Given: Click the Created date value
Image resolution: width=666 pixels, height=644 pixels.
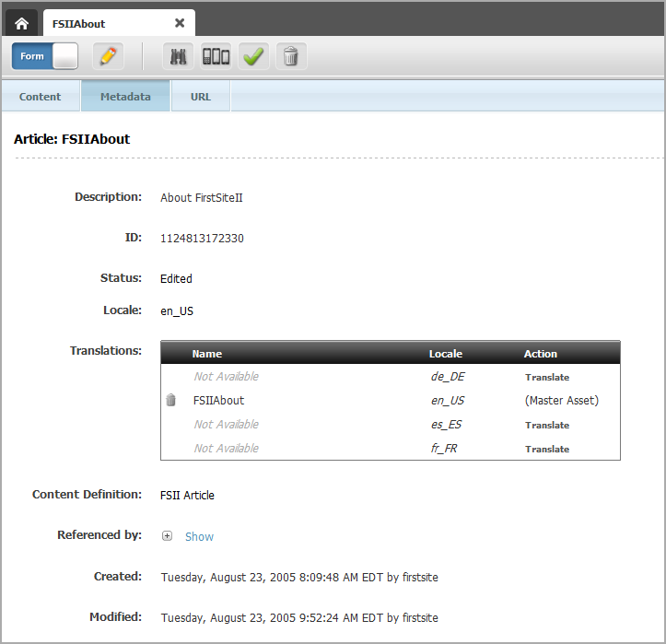Looking at the screenshot, I should 299,578.
